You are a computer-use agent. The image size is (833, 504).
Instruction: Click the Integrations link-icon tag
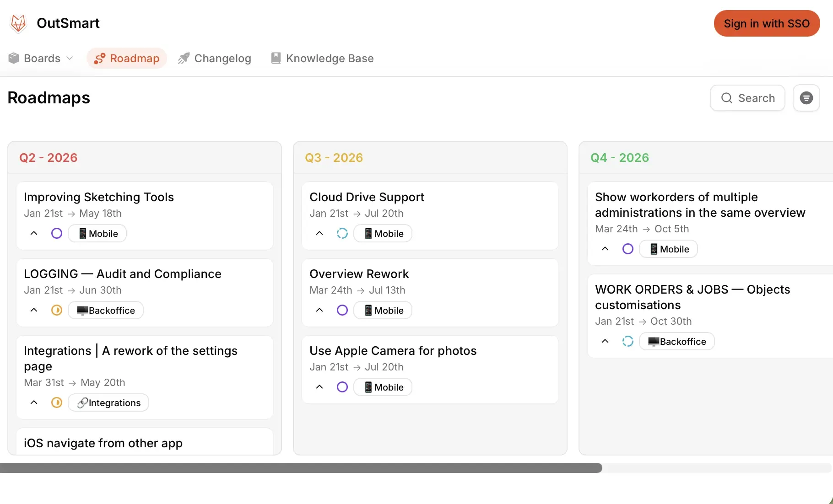click(108, 402)
